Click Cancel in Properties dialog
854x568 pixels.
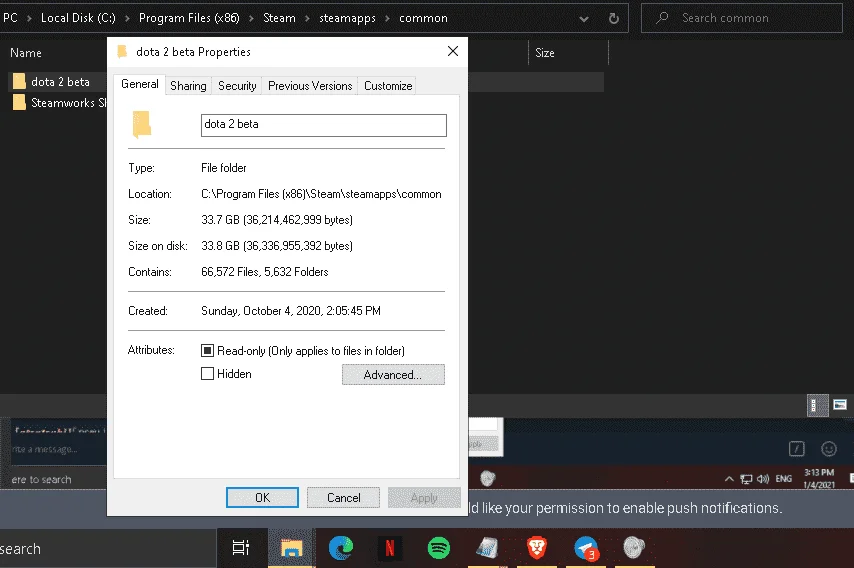click(x=343, y=498)
